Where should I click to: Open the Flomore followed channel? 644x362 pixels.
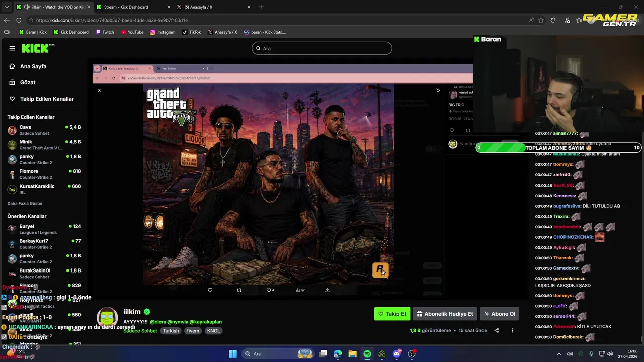44,174
